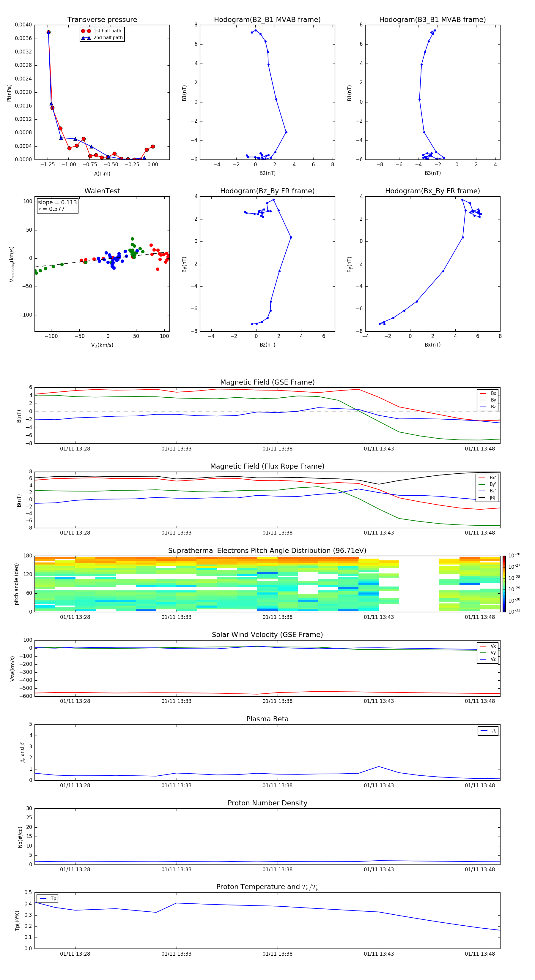Click the "Proton Number Density" title
535x980 pixels.
pos(267,803)
